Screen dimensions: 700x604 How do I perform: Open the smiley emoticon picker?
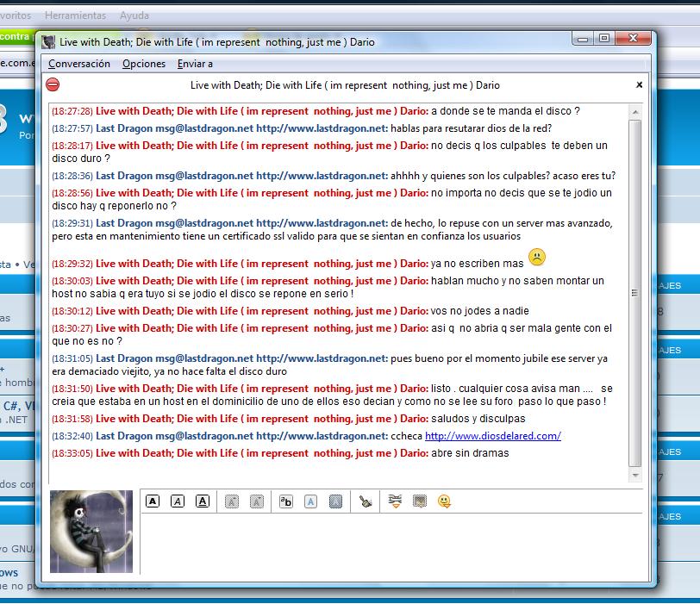(445, 501)
